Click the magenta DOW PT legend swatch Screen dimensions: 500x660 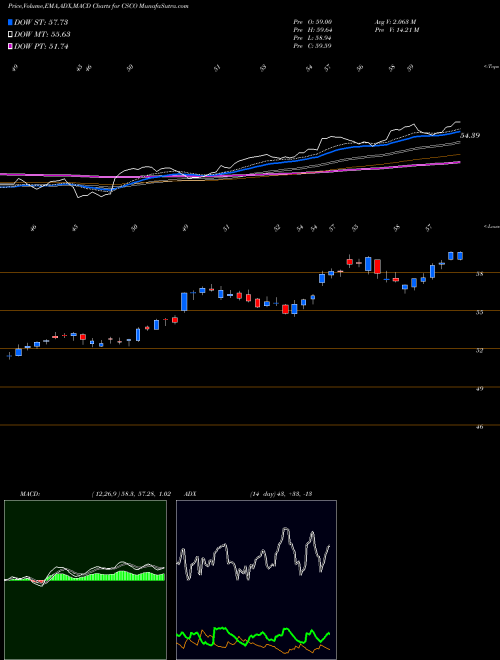10,47
